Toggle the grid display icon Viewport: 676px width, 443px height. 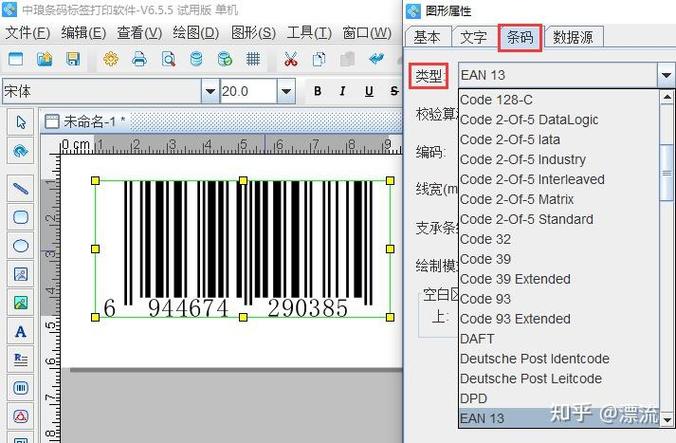click(x=253, y=59)
